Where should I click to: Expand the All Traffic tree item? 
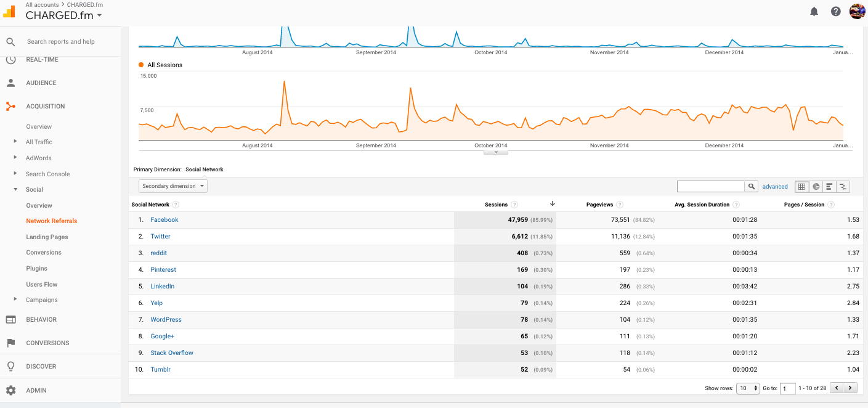(15, 142)
